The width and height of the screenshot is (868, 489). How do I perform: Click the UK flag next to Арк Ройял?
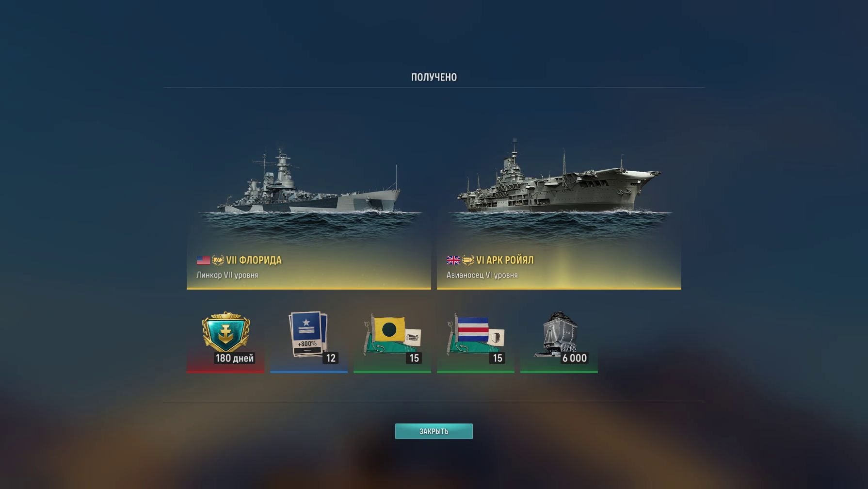[x=453, y=261]
